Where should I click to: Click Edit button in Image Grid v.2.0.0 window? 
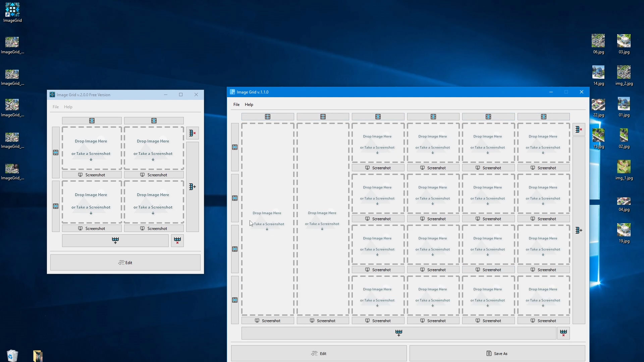tap(125, 262)
